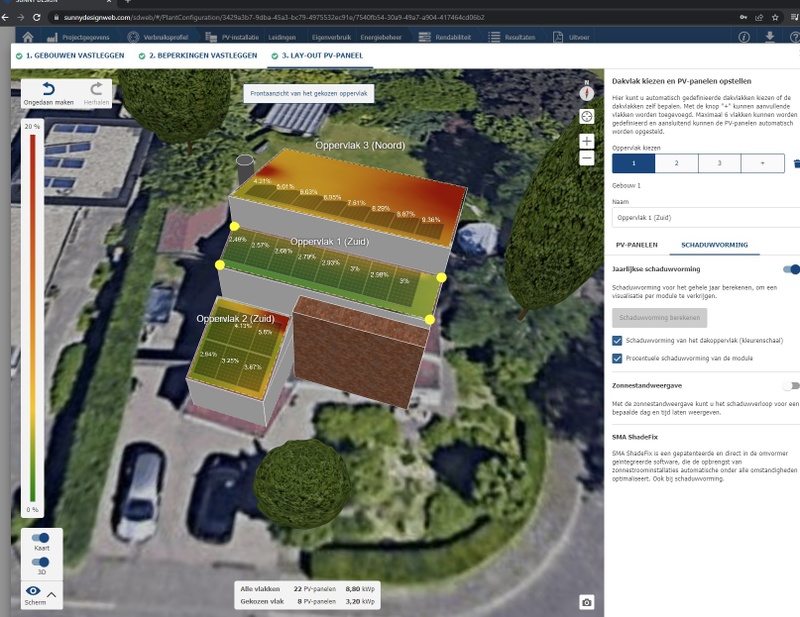Open Uitvoer section
Image resolution: width=800 pixels, height=617 pixels.
point(571,37)
